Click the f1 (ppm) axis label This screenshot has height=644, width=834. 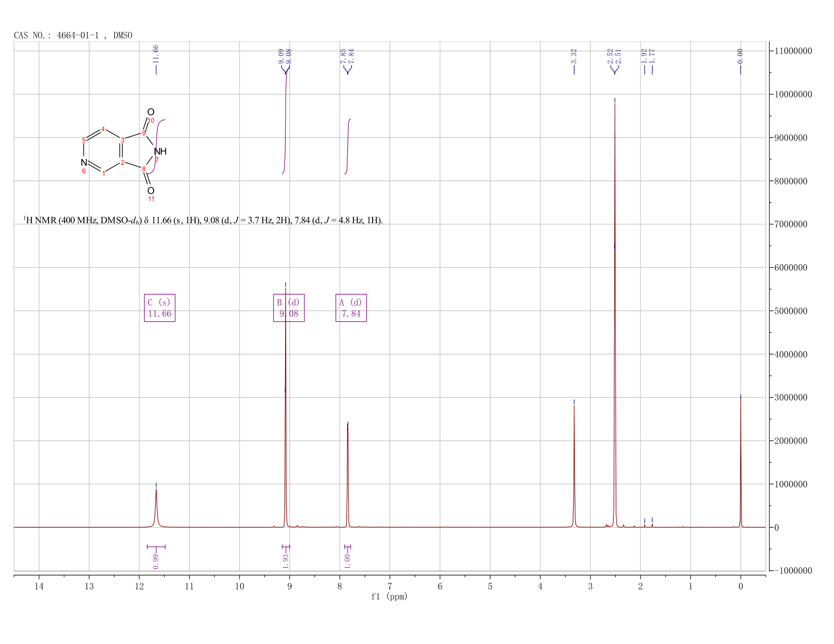389,597
